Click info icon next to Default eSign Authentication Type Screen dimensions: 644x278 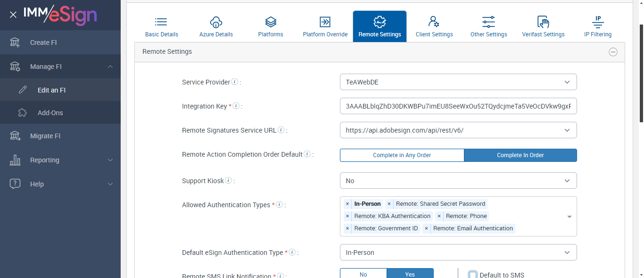pyautogui.click(x=292, y=252)
